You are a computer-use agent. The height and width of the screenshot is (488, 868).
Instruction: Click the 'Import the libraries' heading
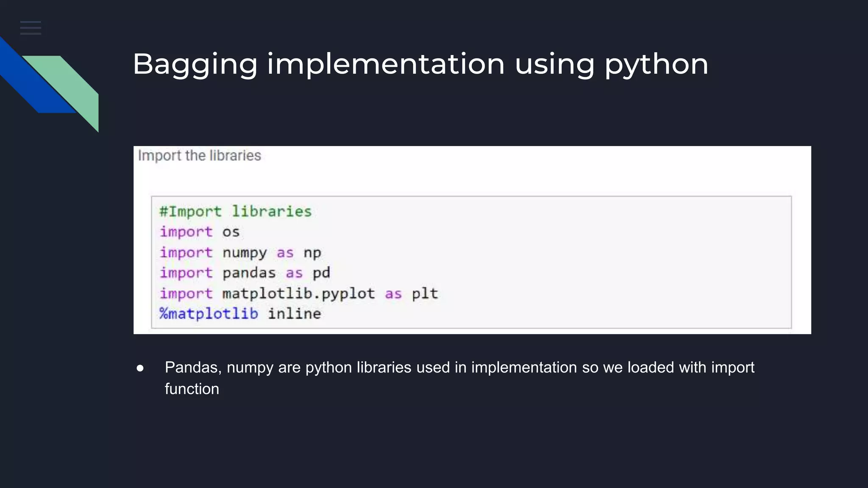pyautogui.click(x=199, y=156)
